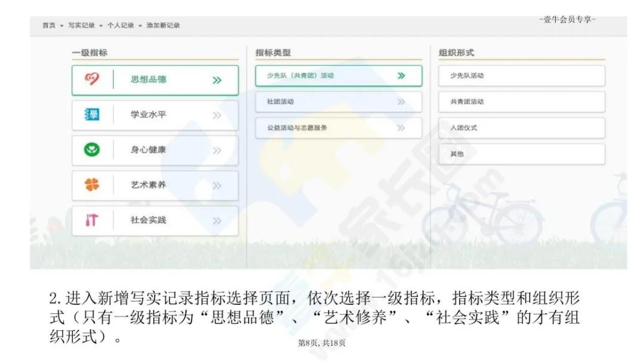Choose the 社会实践 indicator label
Screen dimensions: 644x362
click(148, 220)
